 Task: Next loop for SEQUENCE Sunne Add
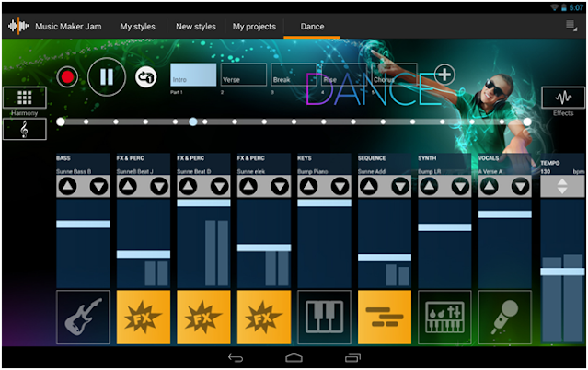click(x=400, y=186)
